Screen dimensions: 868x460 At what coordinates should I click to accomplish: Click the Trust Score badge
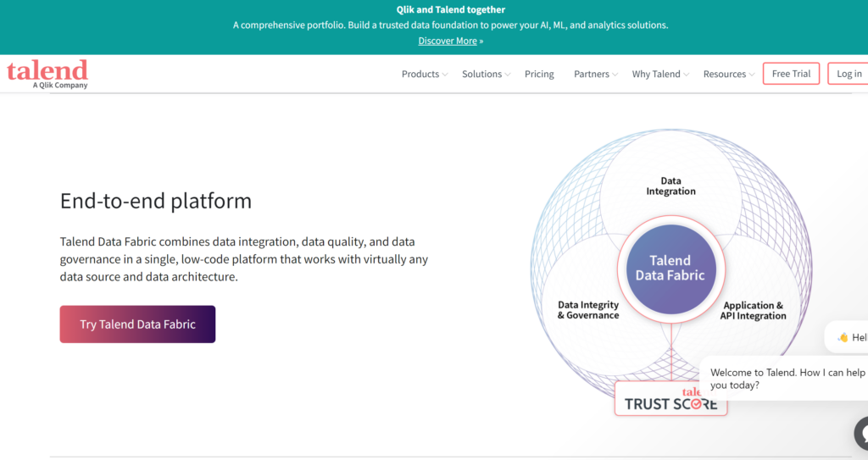(x=670, y=399)
